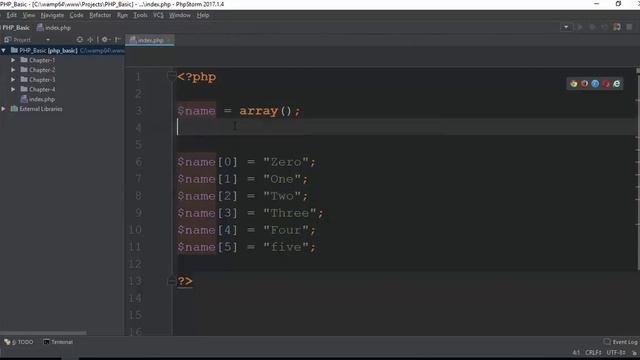
Task: Open the run configuration dropdown
Action: tap(566, 27)
